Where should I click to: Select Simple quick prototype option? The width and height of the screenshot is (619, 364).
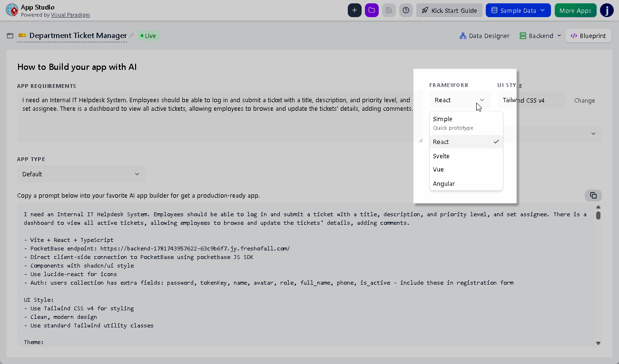(466, 123)
